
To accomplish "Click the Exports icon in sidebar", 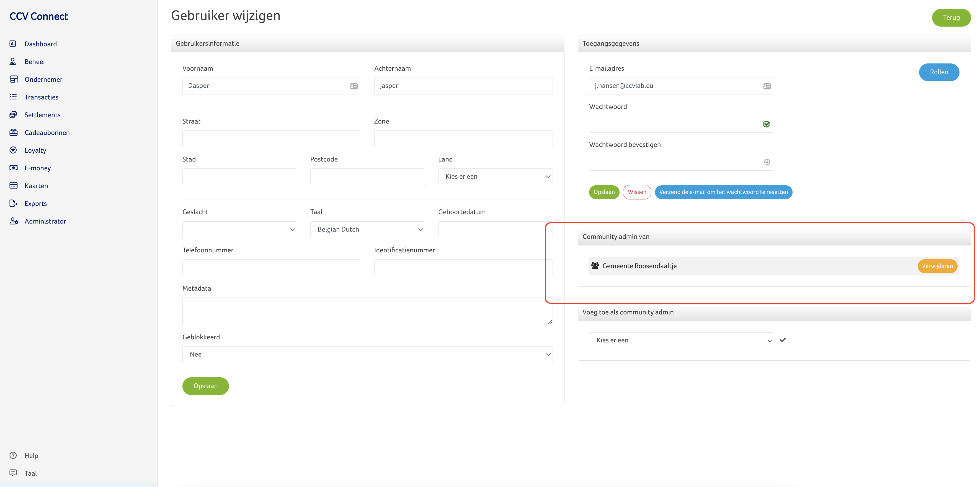I will pos(13,203).
